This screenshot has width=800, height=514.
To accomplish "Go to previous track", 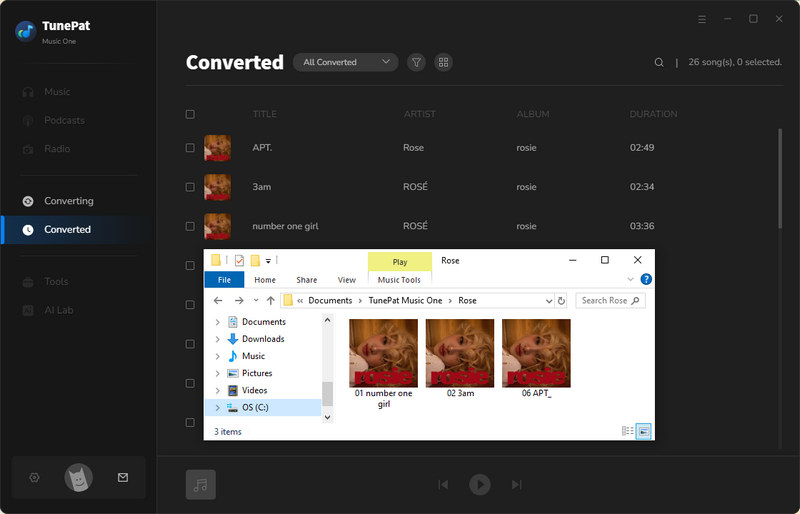I will [443, 485].
